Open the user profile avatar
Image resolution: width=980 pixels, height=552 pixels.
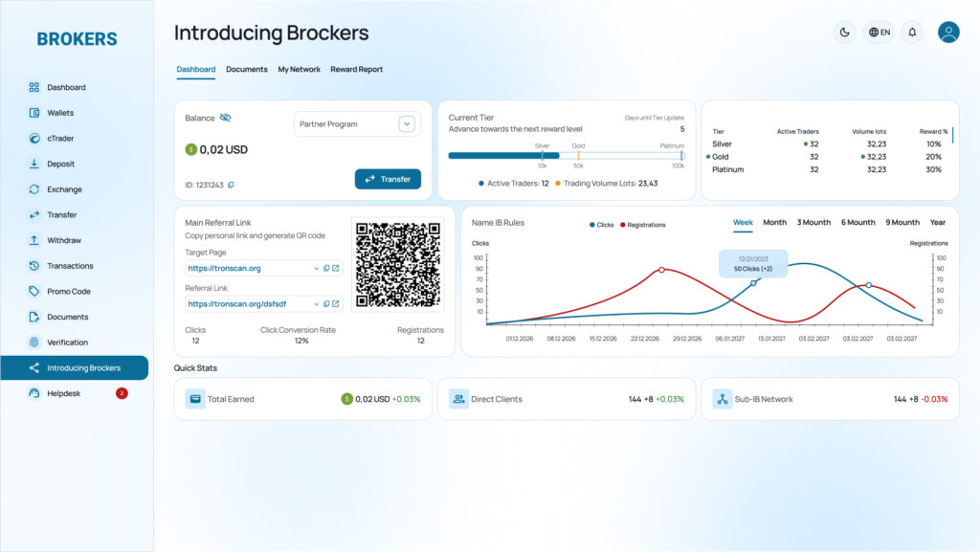click(947, 32)
